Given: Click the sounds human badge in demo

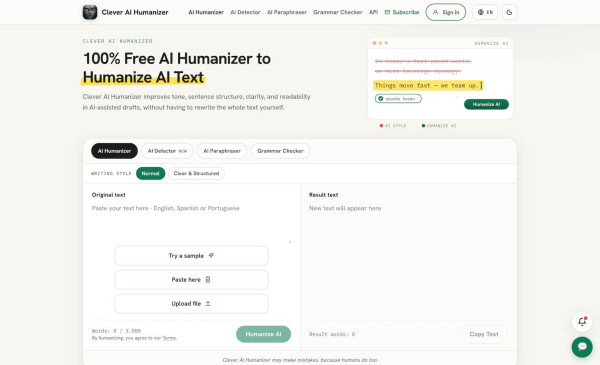Looking at the screenshot, I should tap(398, 99).
